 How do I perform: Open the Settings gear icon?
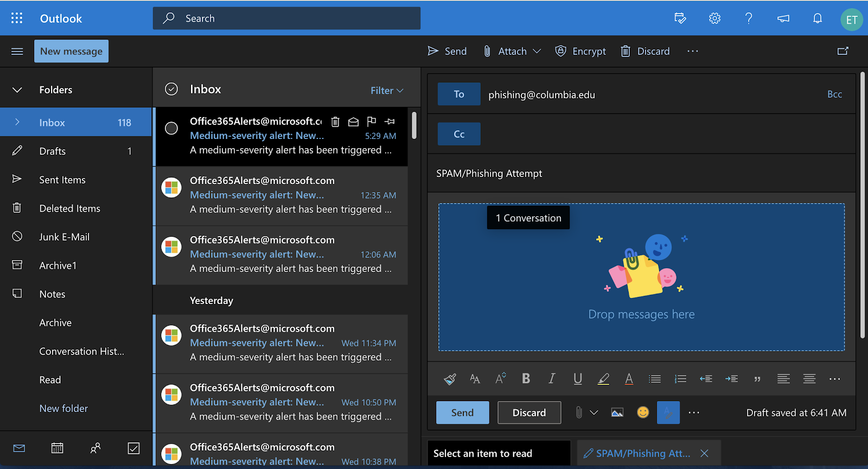point(715,18)
